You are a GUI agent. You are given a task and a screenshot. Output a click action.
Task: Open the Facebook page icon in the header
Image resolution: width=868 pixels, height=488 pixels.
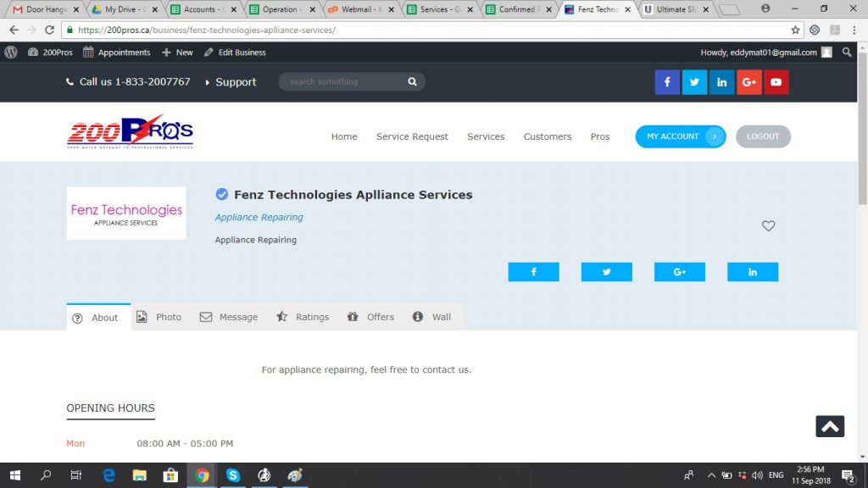[x=667, y=82]
